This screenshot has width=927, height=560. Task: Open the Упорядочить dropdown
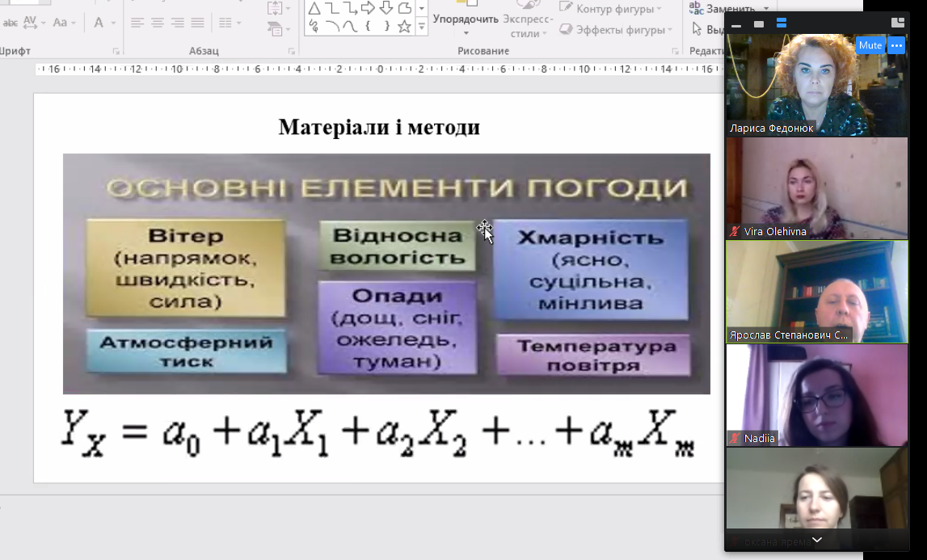point(465,24)
